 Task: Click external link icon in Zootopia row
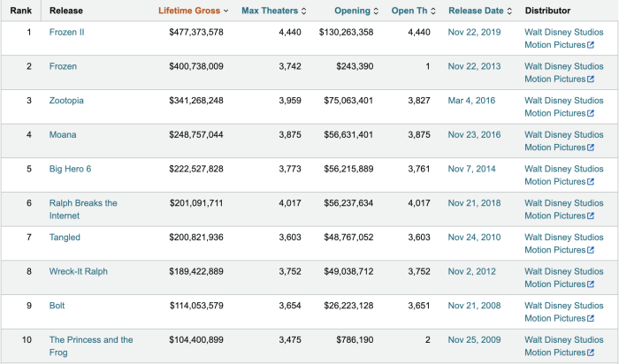(591, 114)
